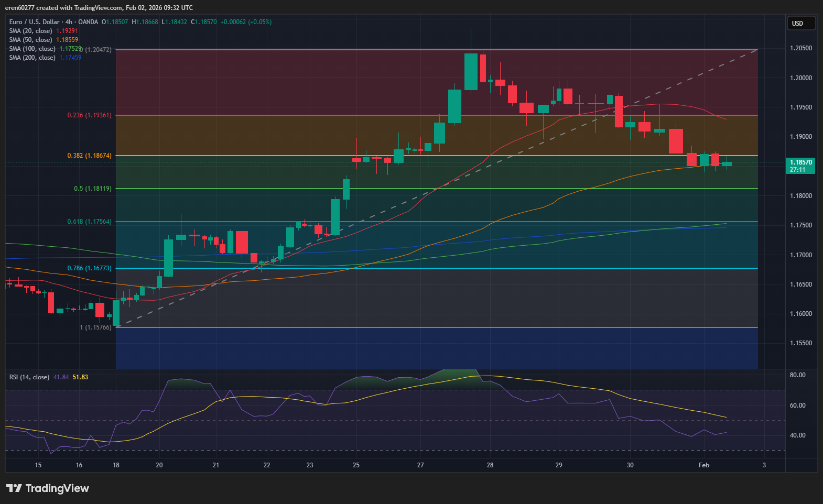Select the SMA (100, close) legend entry
Image resolution: width=823 pixels, height=504 pixels.
tap(32, 49)
